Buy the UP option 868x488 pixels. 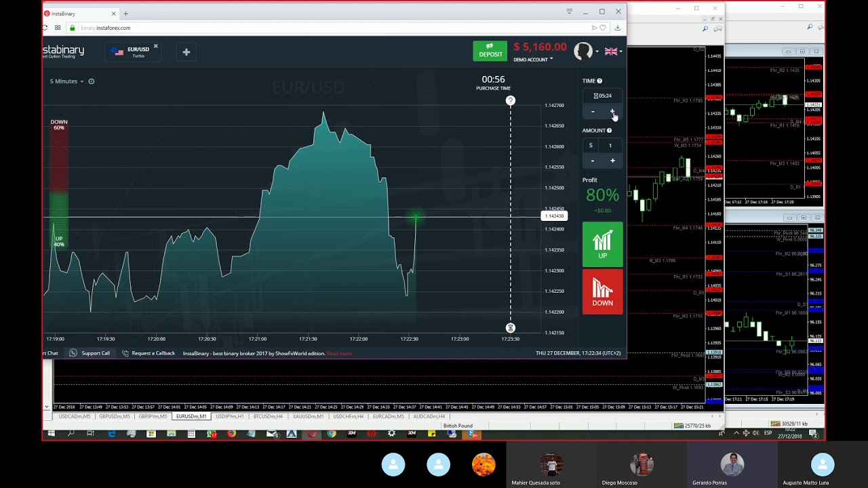coord(602,245)
